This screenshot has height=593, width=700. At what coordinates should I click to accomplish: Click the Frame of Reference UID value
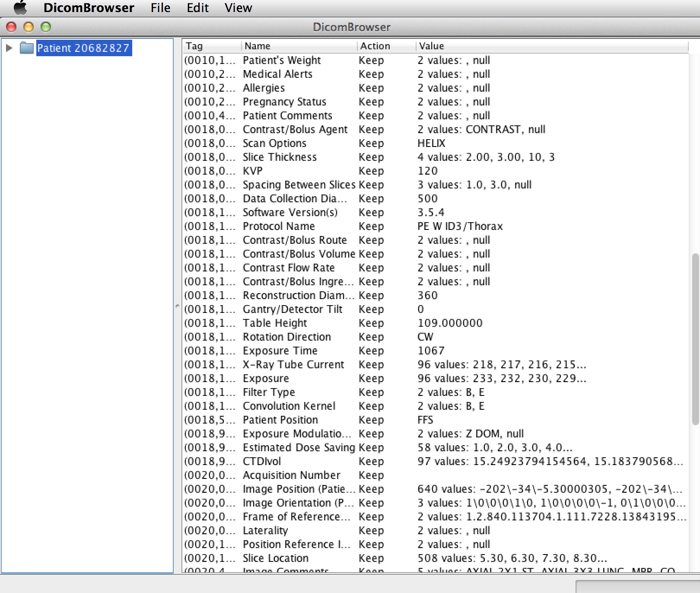tap(552, 516)
